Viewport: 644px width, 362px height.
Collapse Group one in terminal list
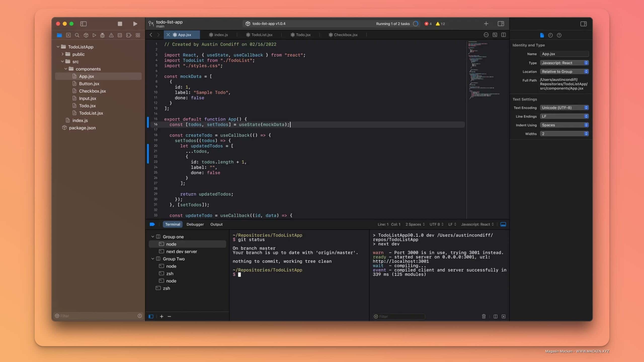[x=153, y=237]
